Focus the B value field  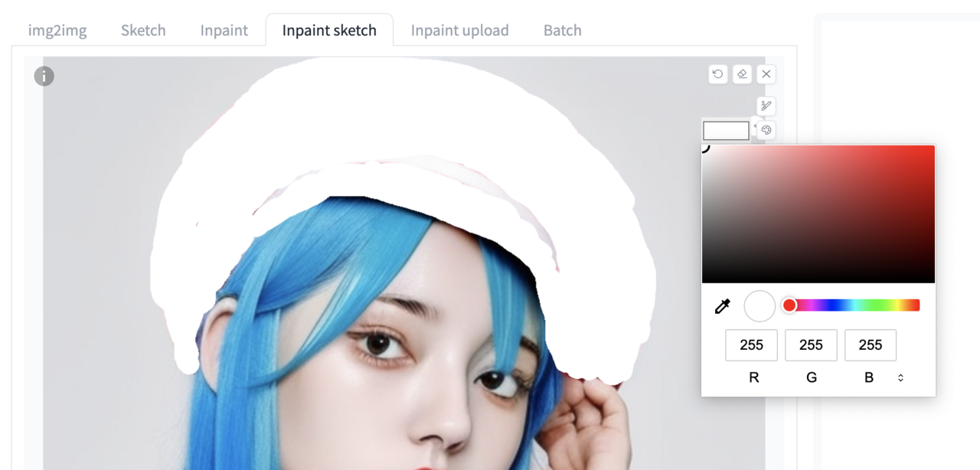pyautogui.click(x=871, y=345)
